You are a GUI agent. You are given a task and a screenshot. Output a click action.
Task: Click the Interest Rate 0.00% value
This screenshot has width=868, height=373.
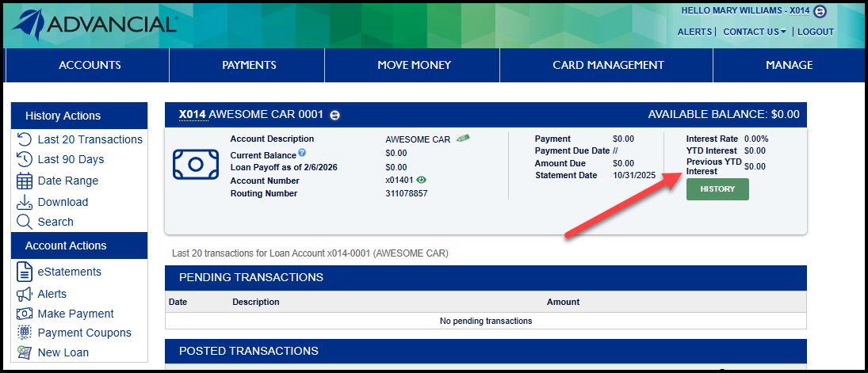(756, 139)
